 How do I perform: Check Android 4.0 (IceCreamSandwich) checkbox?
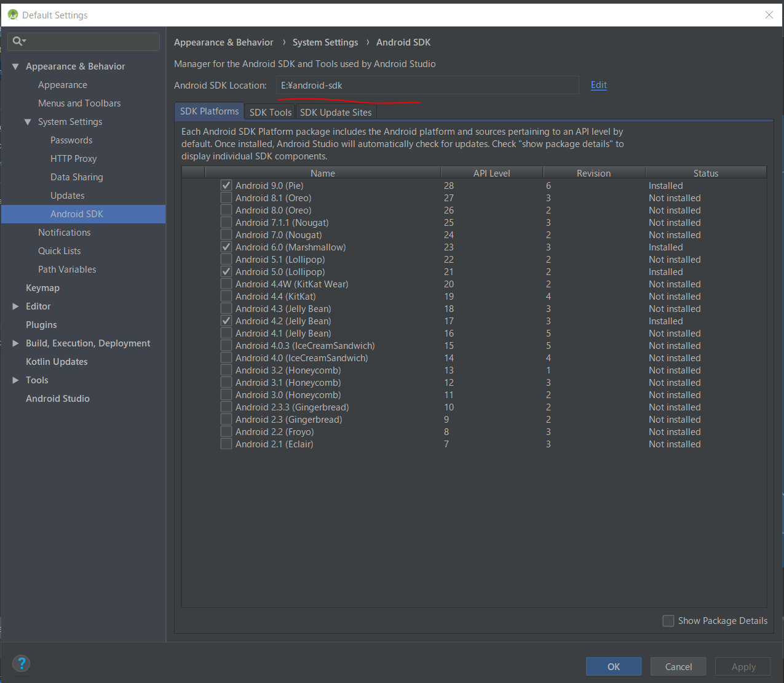[226, 358]
